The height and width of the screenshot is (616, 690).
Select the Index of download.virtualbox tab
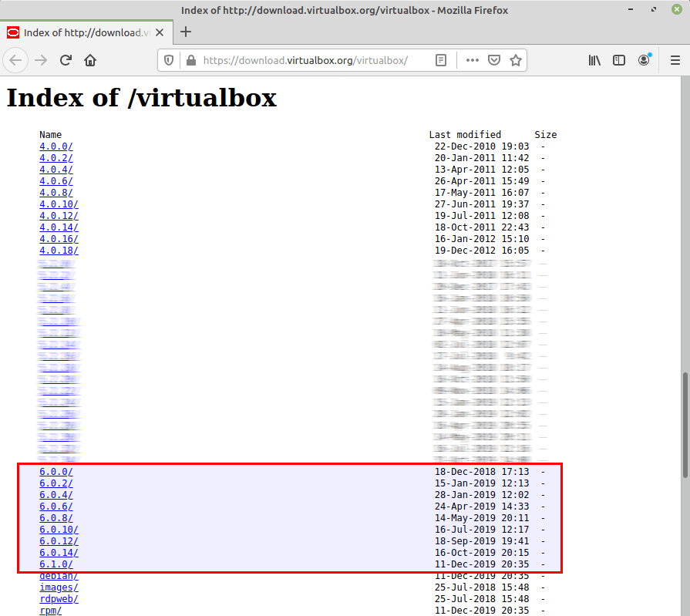[85, 32]
